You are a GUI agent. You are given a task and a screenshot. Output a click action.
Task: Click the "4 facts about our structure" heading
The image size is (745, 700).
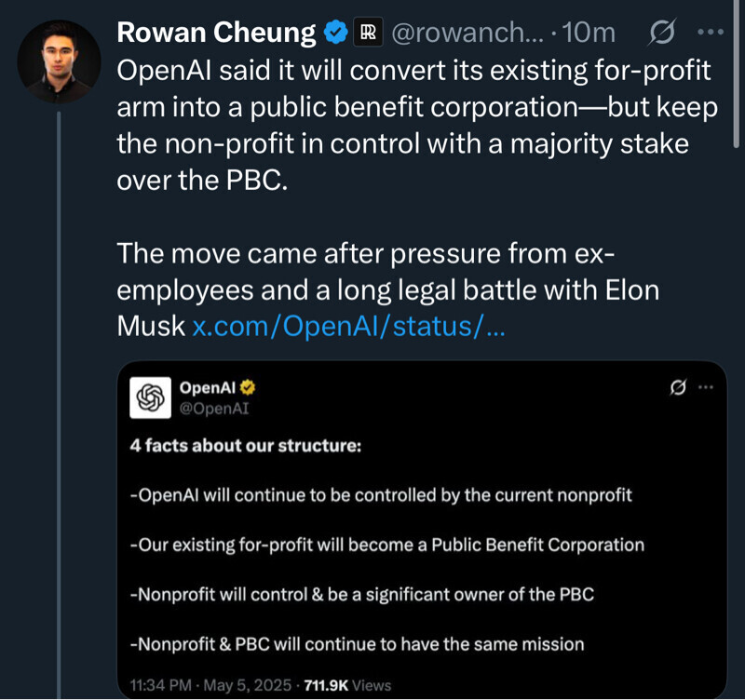[x=245, y=444]
